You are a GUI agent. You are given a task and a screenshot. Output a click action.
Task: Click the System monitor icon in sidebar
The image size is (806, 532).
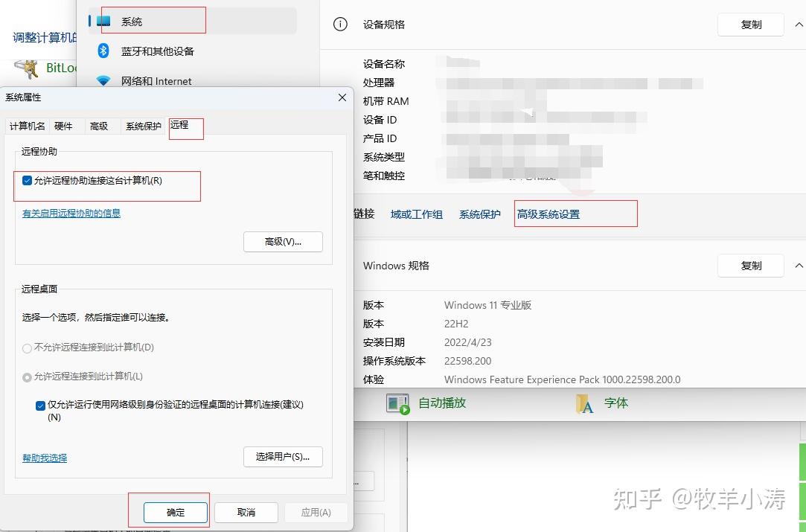coord(103,21)
